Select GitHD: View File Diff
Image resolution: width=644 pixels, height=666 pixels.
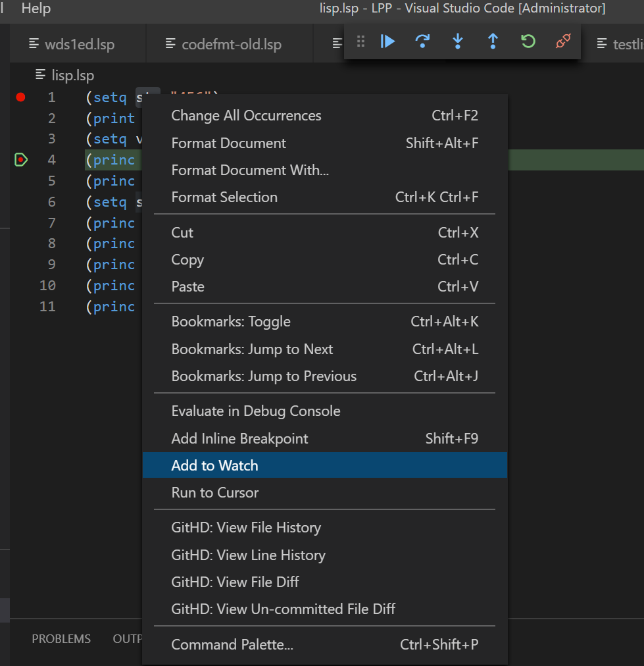click(x=325, y=582)
